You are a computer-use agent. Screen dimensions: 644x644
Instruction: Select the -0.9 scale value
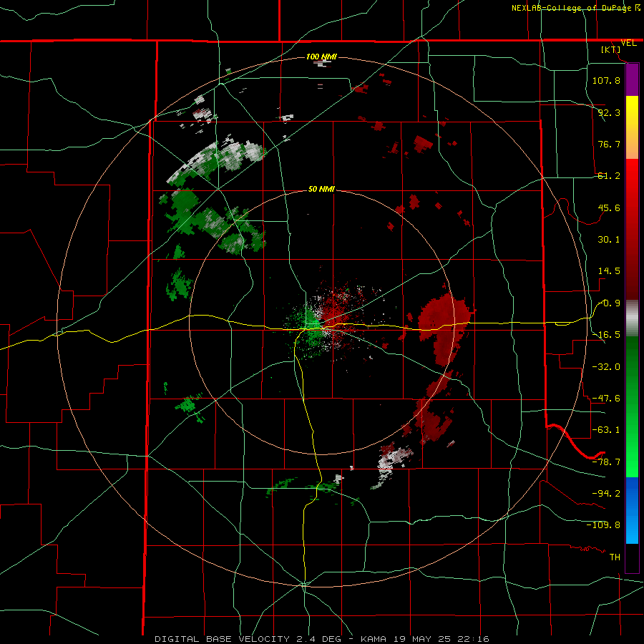click(609, 303)
